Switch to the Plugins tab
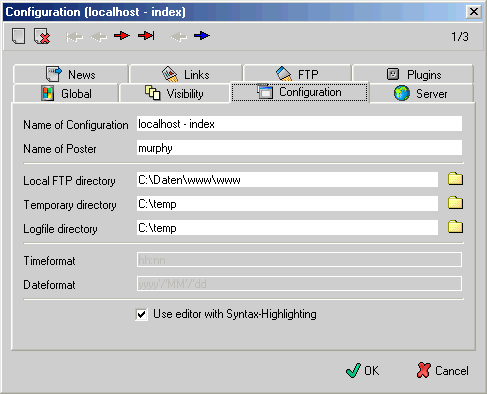This screenshot has height=394, width=487. click(413, 74)
